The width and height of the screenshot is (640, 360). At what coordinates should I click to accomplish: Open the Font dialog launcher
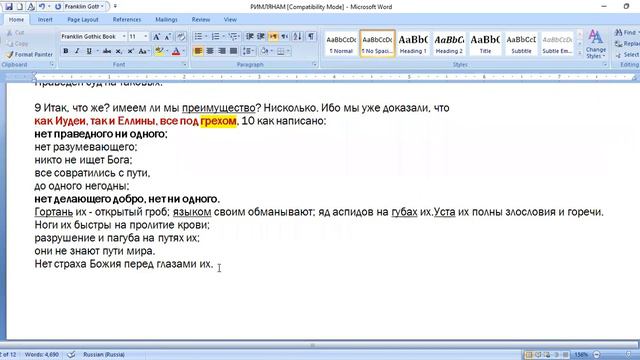click(x=184, y=64)
